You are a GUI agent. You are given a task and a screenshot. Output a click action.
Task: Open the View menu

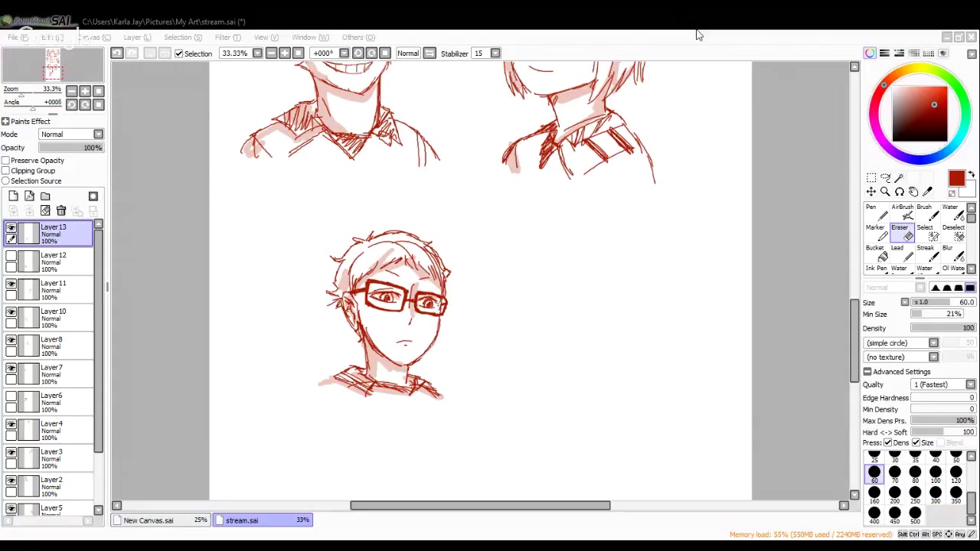point(266,37)
